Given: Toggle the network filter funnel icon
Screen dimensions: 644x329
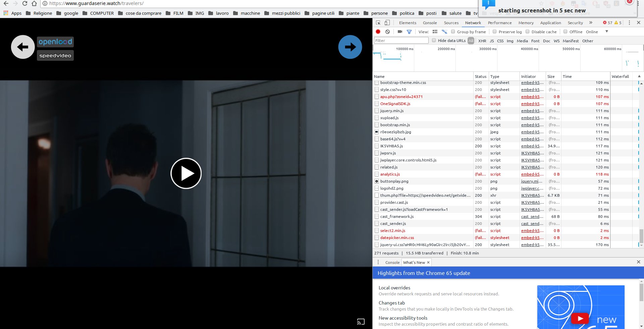Looking at the screenshot, I should [x=409, y=32].
